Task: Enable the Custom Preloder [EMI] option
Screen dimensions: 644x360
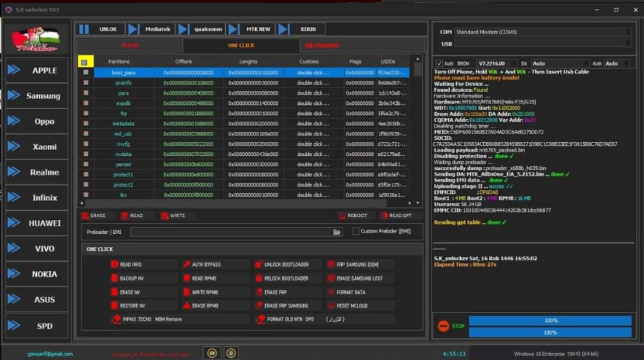Action: [356, 231]
